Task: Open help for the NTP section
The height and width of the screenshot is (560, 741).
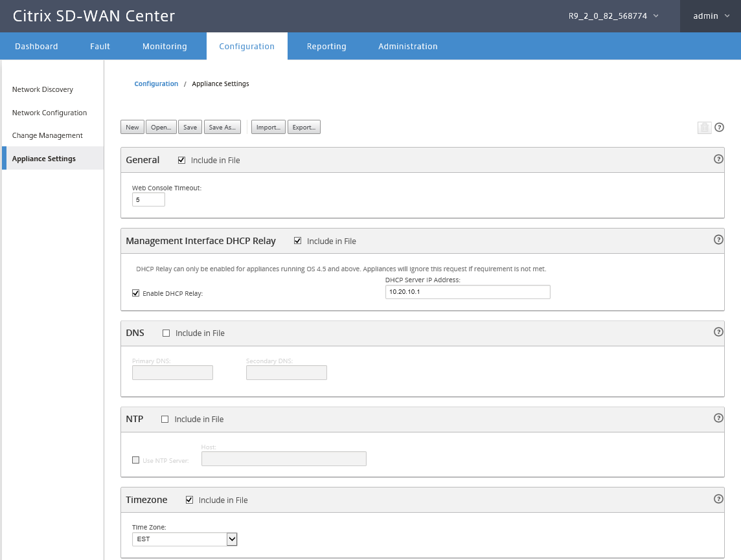Action: tap(718, 418)
